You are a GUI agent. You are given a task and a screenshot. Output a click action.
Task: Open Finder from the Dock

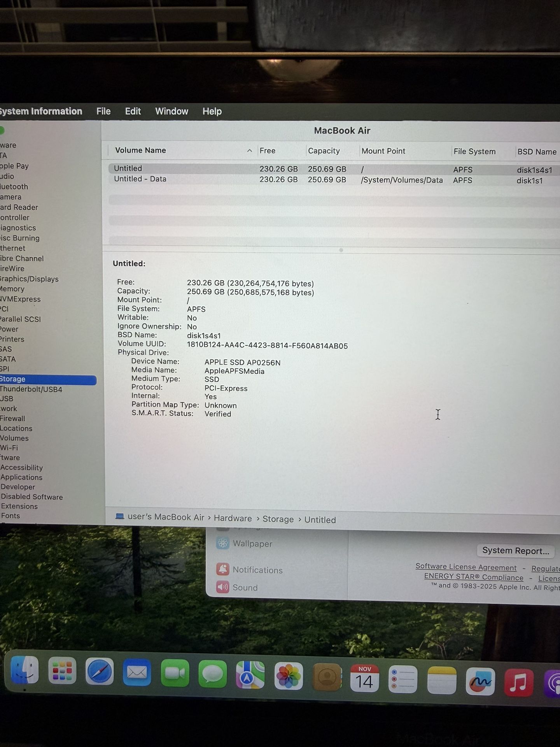click(24, 670)
